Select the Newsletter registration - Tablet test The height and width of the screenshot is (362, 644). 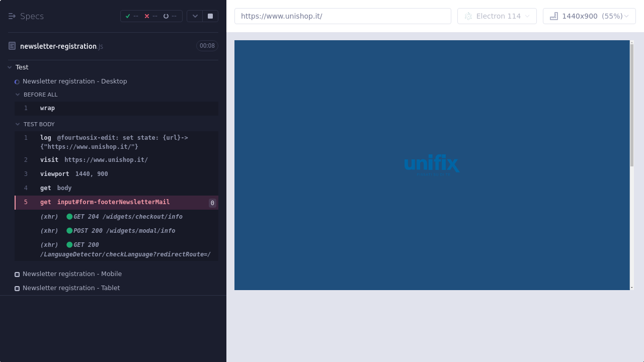(x=71, y=288)
